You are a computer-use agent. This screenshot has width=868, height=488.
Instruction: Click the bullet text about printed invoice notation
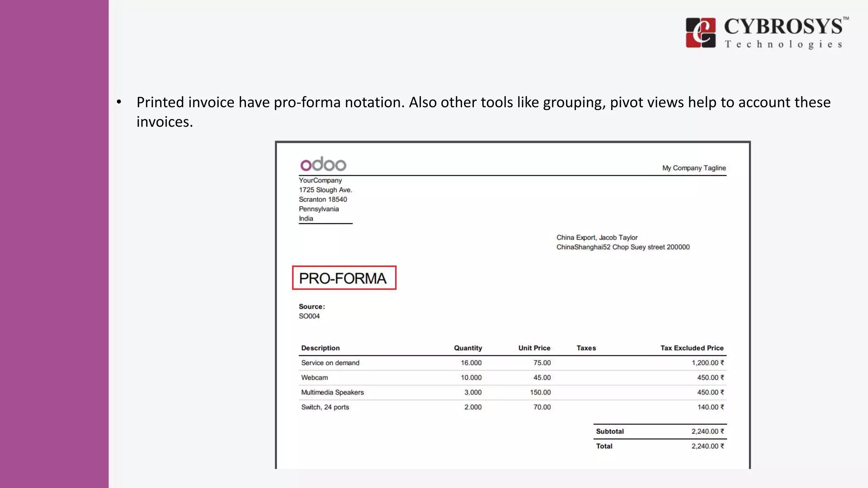[x=483, y=112]
